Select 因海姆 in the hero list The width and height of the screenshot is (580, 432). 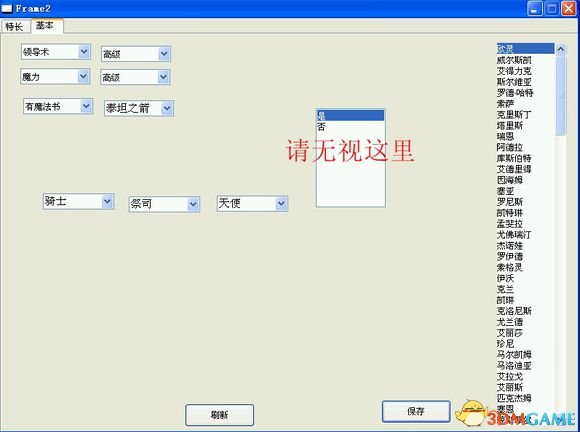coord(525,180)
